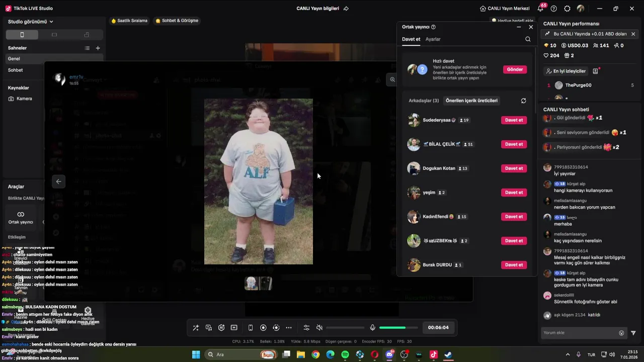Image resolution: width=644 pixels, height=362 pixels.
Task: Click the Saatlik Sıralama chip
Action: tap(130, 21)
